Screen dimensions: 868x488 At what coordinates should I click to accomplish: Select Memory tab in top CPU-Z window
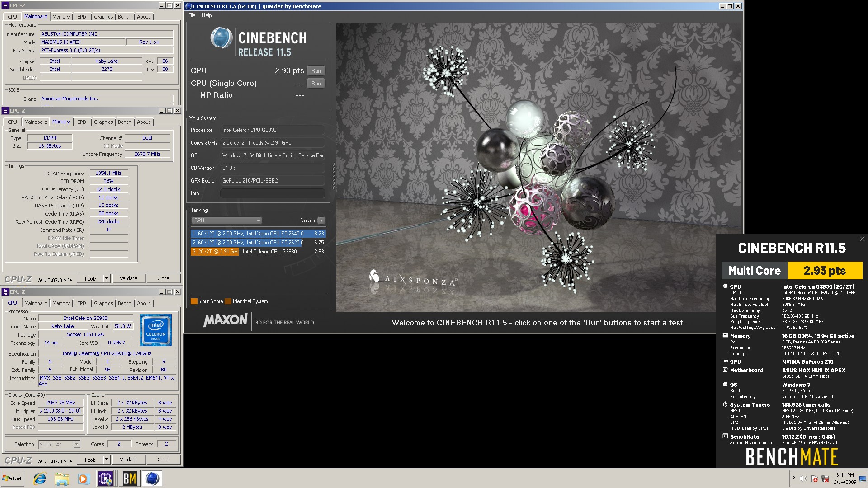61,17
